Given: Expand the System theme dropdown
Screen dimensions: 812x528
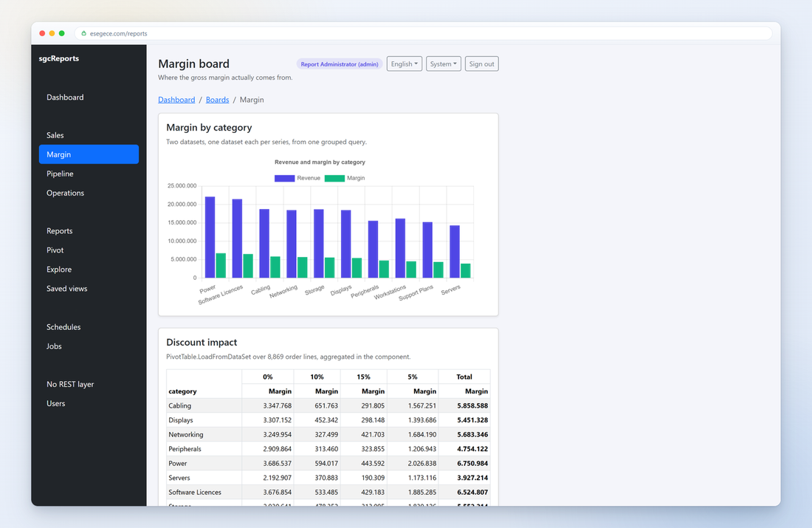Looking at the screenshot, I should point(444,64).
